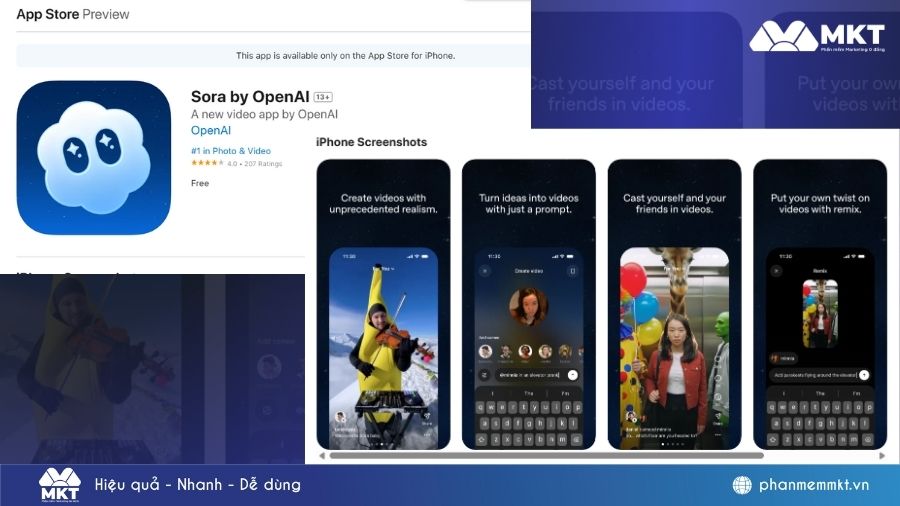Screen dimensions: 900x506
Task: Open the 'Put your own twist' remix screenshot
Action: click(x=819, y=304)
